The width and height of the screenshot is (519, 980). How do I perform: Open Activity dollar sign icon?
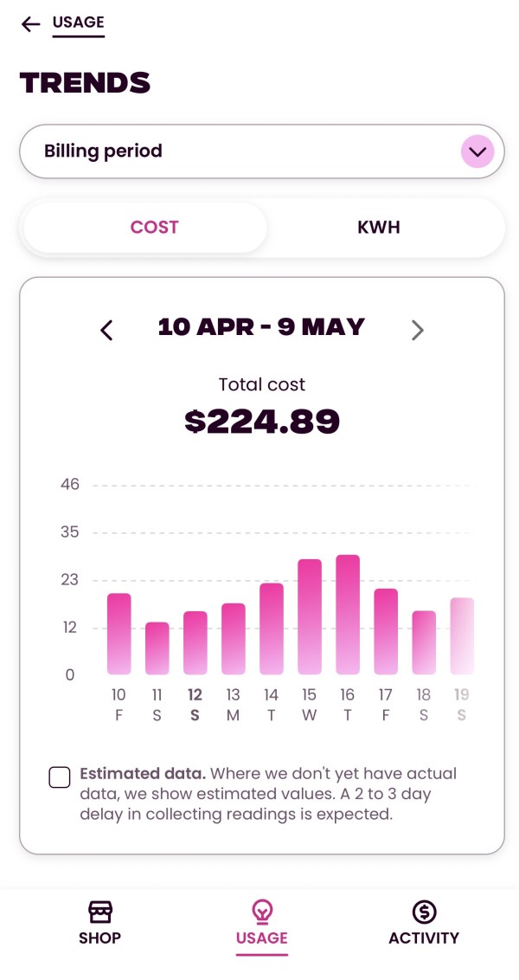coord(424,912)
